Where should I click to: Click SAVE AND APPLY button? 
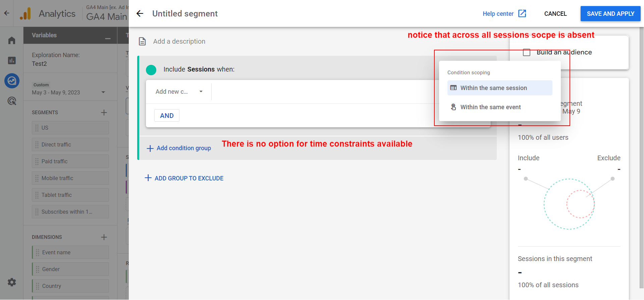(x=610, y=14)
